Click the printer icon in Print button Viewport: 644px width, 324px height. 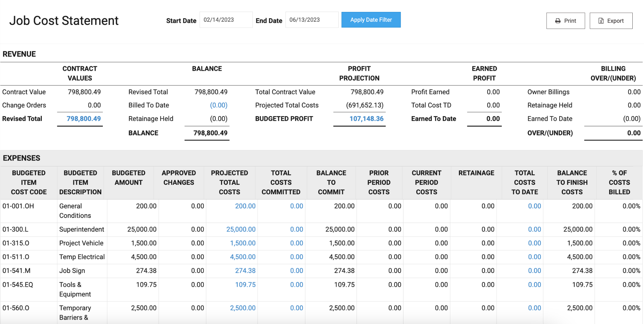[x=558, y=21]
